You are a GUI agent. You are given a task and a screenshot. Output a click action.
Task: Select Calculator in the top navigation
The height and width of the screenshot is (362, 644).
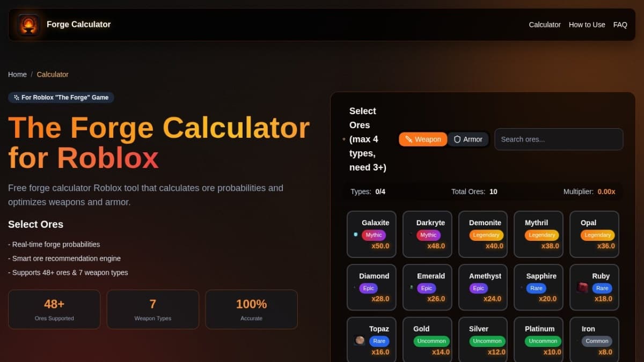point(545,25)
